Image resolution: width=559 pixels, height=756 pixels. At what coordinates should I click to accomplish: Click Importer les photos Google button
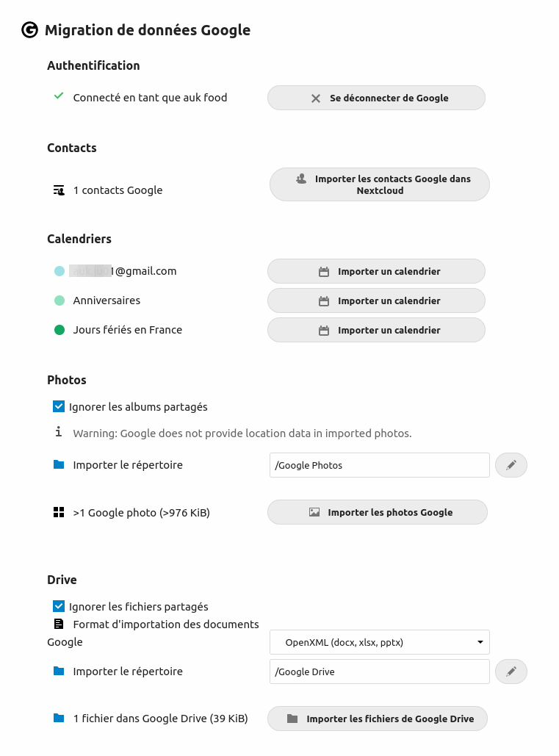pos(378,512)
